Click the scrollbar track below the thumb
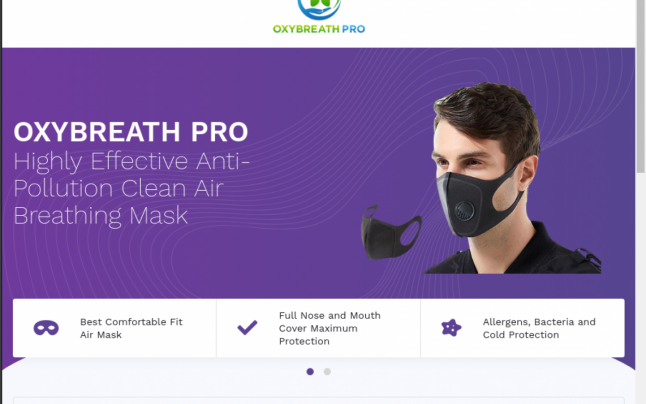Viewport: 646px width, 404px height. (x=641, y=288)
